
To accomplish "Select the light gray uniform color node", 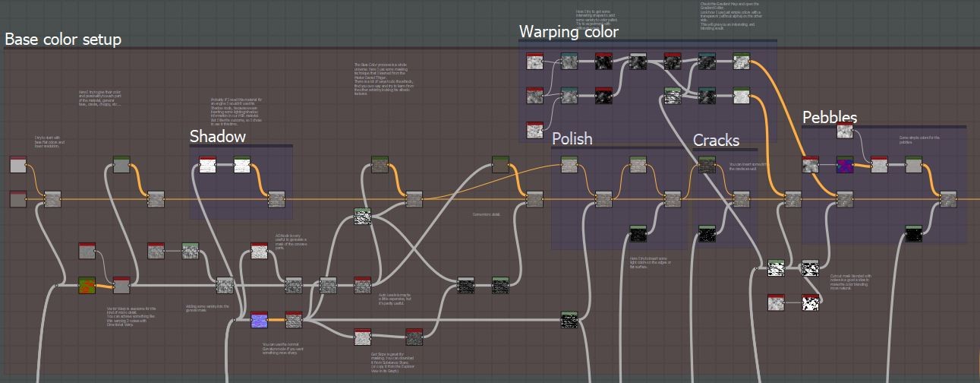I will pos(18,164).
